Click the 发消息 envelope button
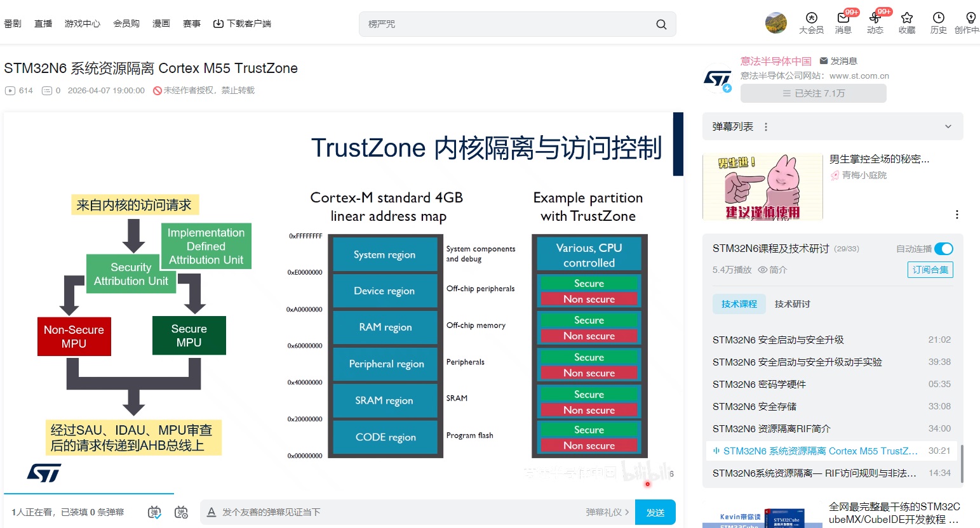 (838, 61)
